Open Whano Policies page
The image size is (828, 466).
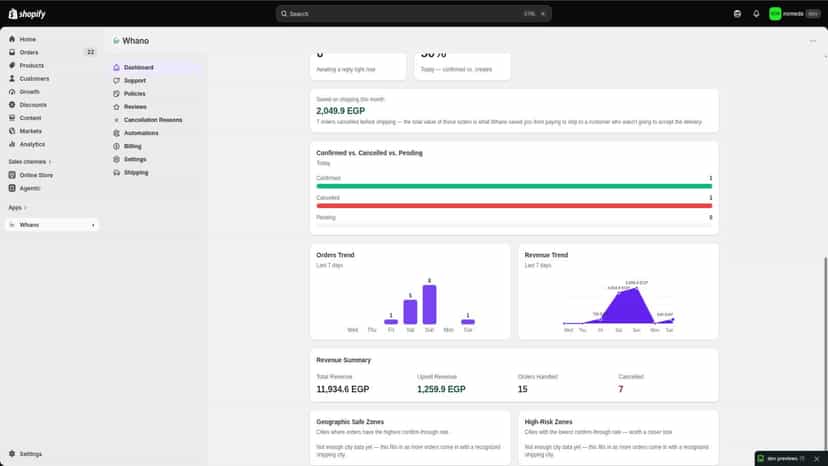(x=135, y=94)
